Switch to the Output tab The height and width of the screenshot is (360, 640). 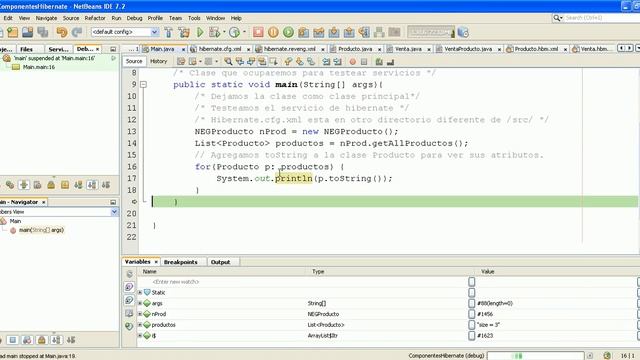(220, 262)
